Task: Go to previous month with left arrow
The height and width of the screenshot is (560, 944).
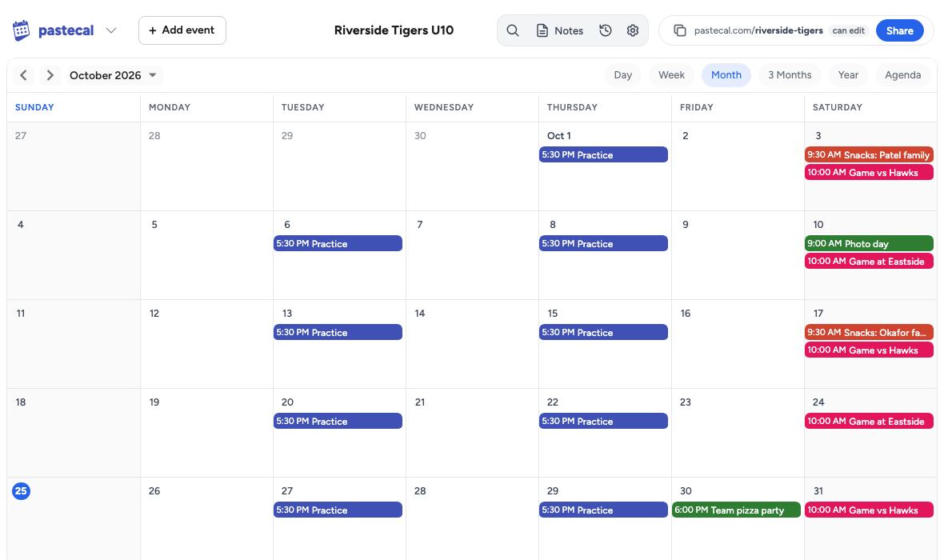Action: click(x=23, y=75)
